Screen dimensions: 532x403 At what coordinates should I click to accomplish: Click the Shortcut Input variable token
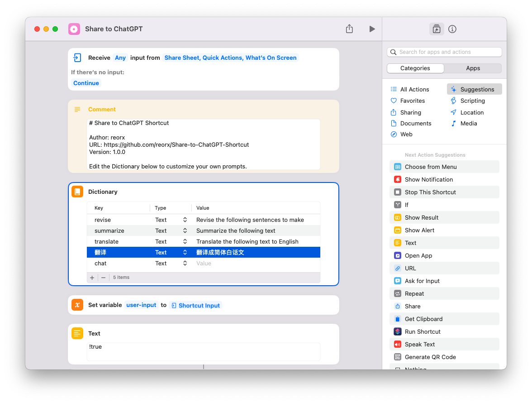tap(196, 305)
